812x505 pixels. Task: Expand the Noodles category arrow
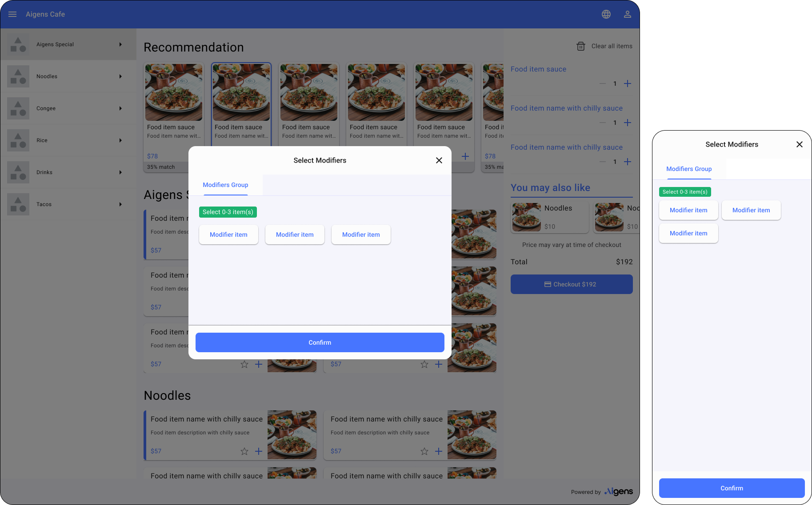(120, 76)
